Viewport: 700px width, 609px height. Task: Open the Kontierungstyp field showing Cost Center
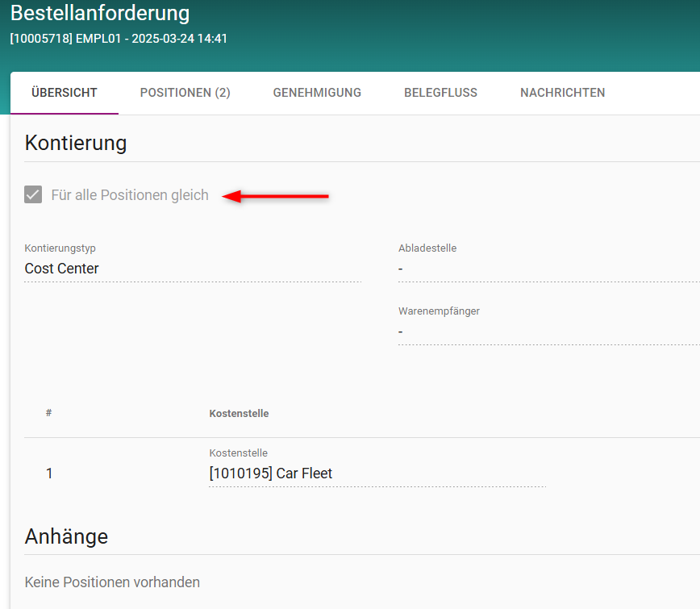tap(192, 269)
